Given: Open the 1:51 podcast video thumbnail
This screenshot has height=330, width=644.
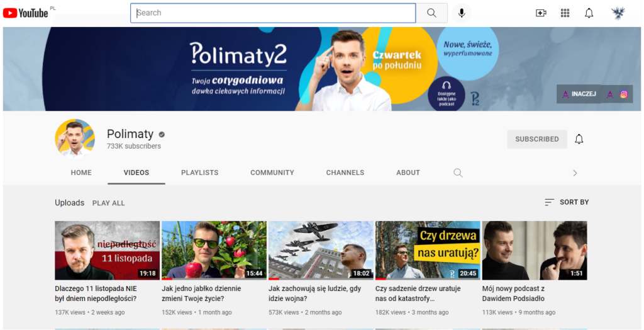Looking at the screenshot, I should [x=535, y=251].
